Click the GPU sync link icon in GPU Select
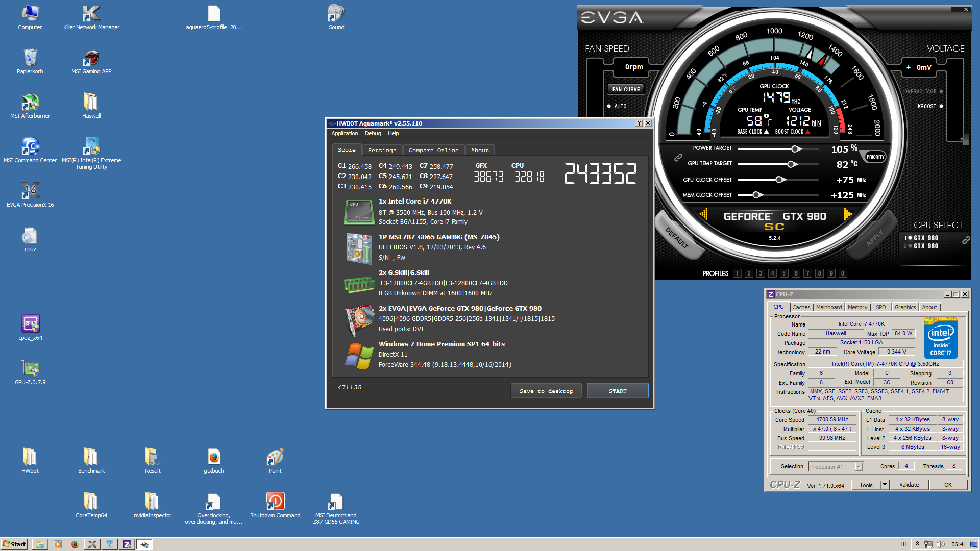The height and width of the screenshot is (551, 980). (966, 240)
